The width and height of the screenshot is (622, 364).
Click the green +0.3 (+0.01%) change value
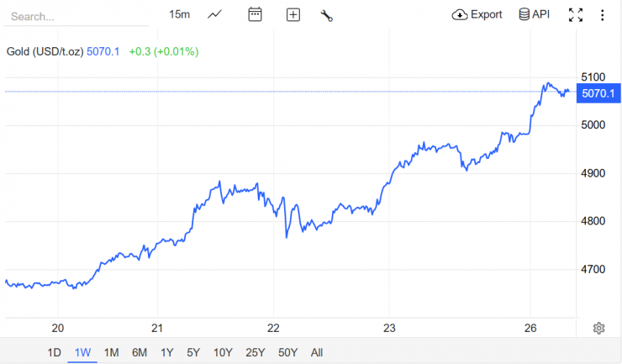163,51
